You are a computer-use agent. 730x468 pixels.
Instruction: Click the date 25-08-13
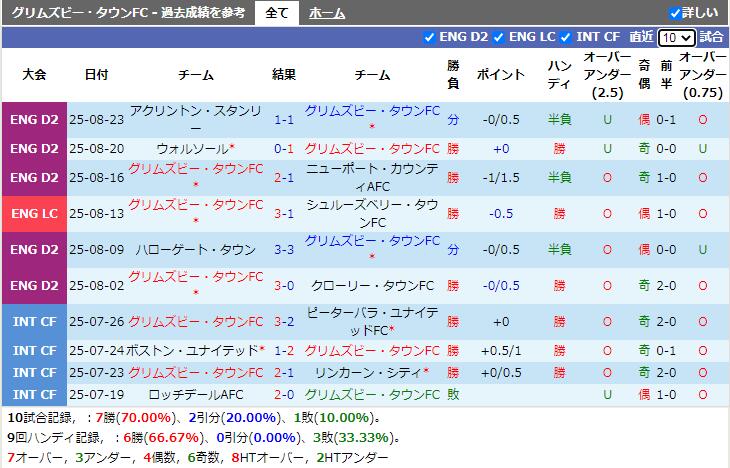(97, 214)
